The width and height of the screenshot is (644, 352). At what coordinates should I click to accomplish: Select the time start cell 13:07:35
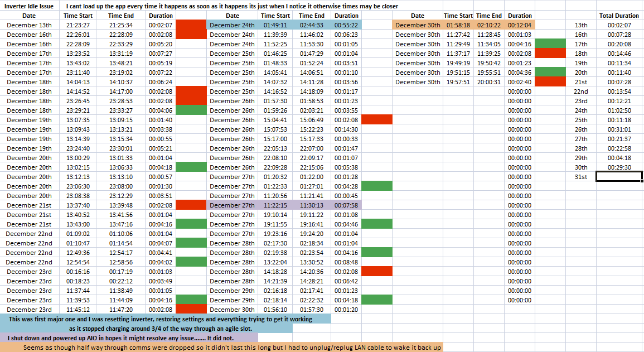[x=78, y=120]
